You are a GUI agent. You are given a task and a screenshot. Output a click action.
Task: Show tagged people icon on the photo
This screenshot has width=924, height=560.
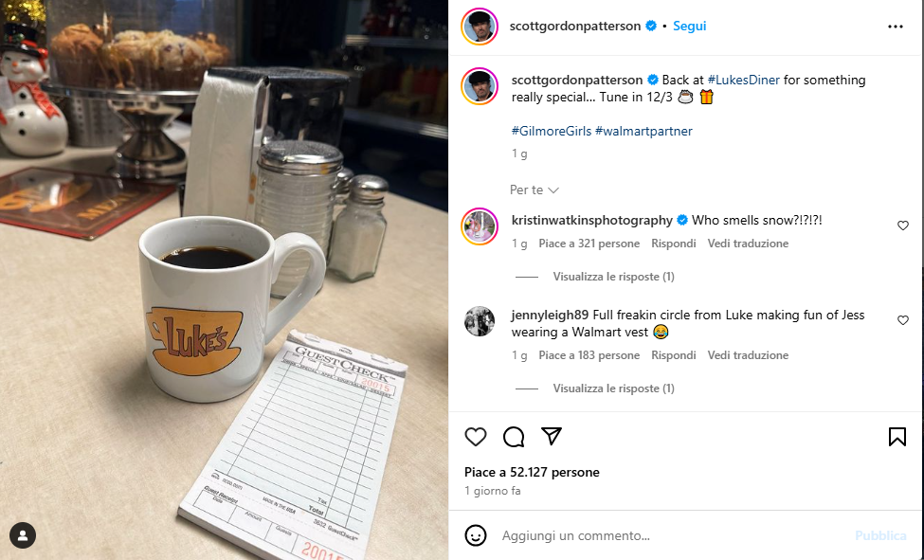[23, 535]
